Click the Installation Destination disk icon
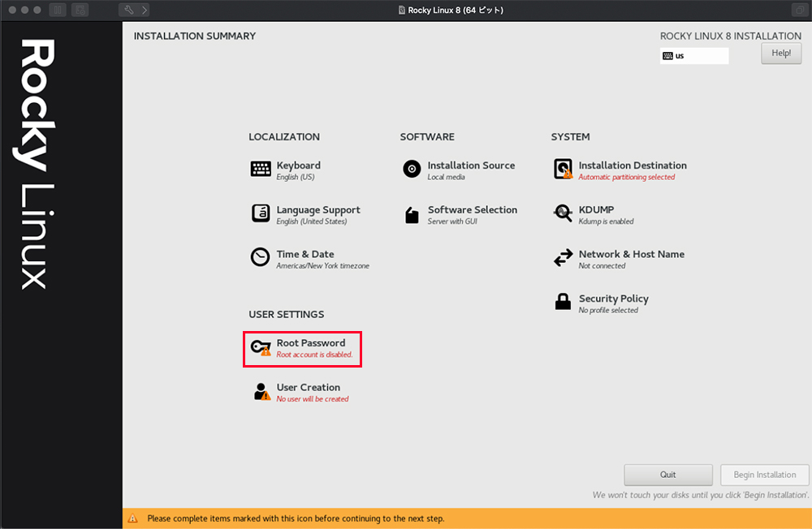 (563, 169)
